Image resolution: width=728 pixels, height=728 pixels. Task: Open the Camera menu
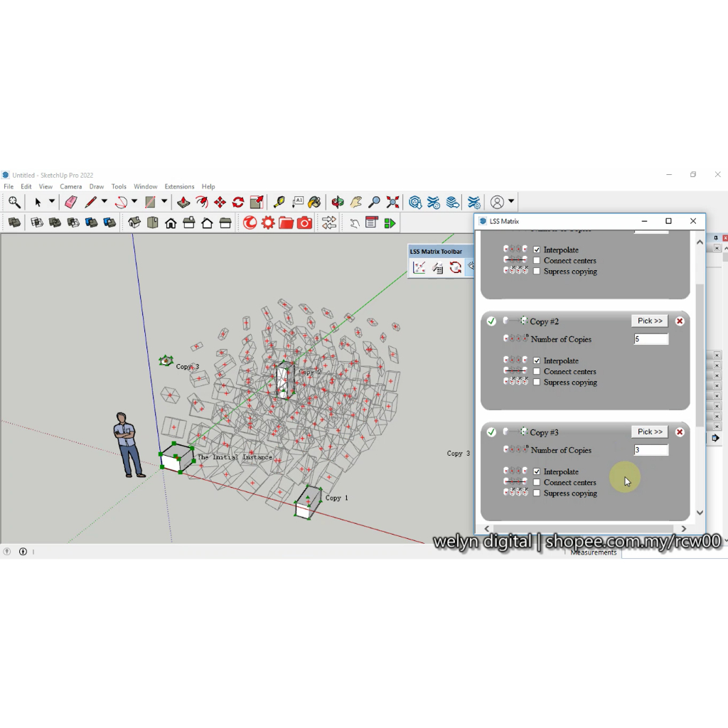(70, 187)
